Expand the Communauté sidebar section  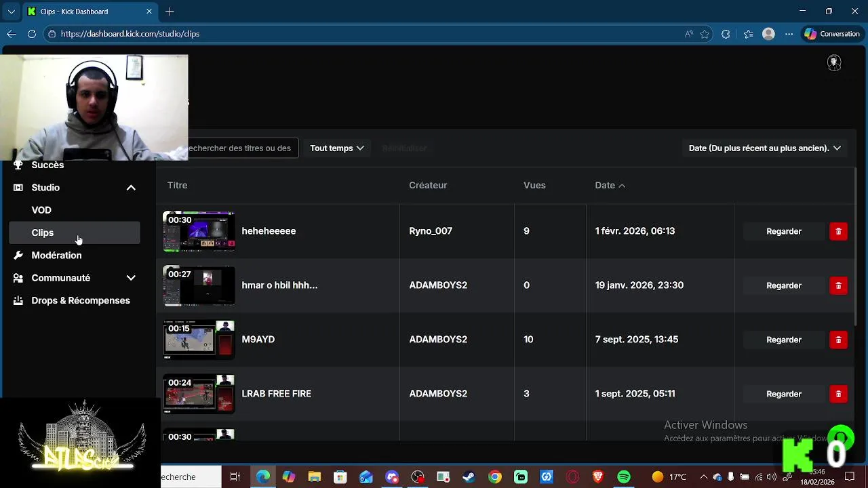(x=131, y=278)
